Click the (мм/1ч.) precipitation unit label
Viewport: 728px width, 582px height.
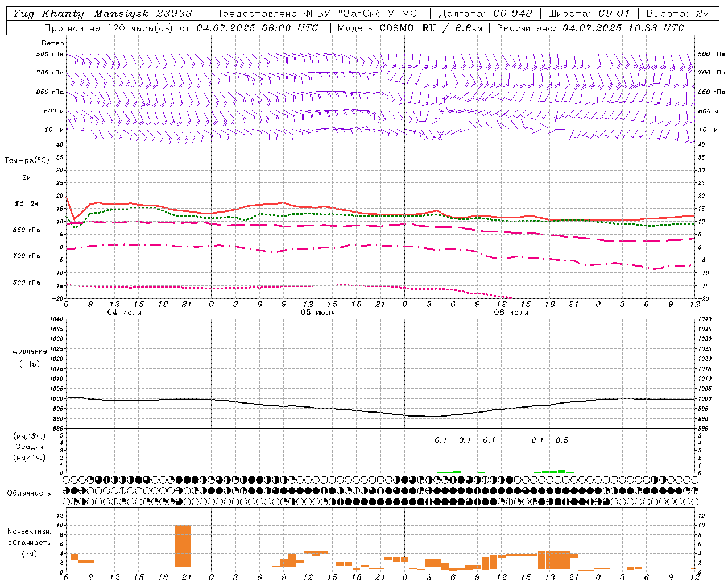(30, 458)
